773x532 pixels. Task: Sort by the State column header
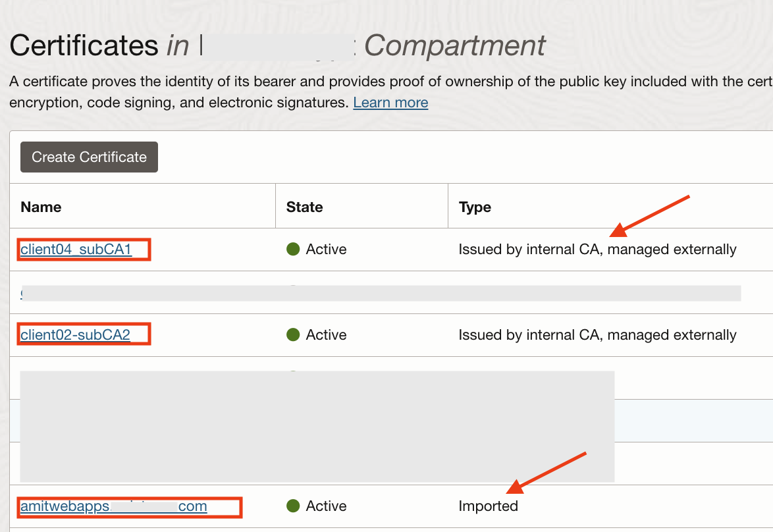[304, 207]
